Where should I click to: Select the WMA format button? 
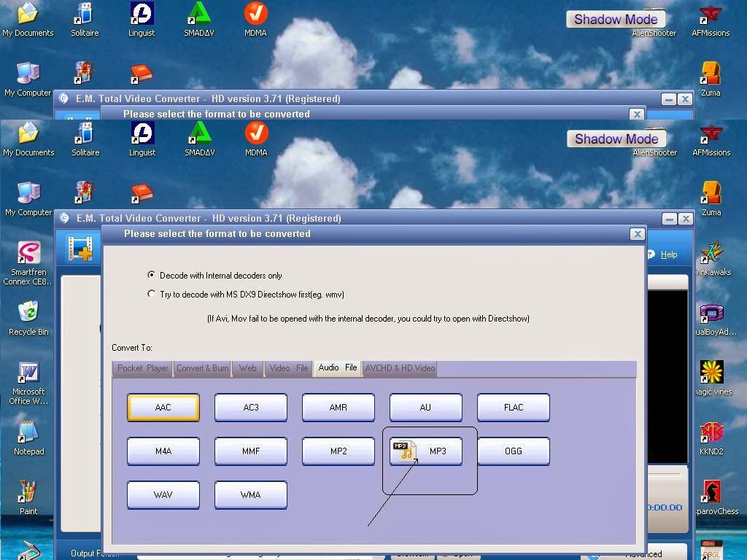point(251,495)
